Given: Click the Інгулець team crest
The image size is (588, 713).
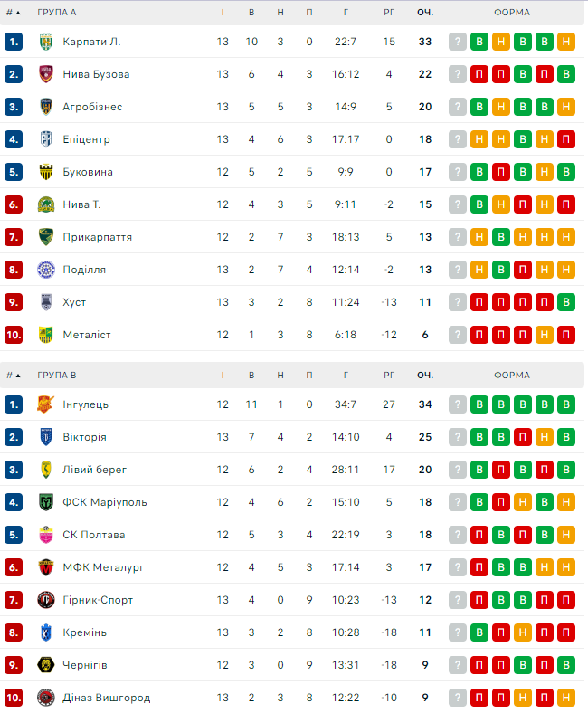Looking at the screenshot, I should [46, 404].
